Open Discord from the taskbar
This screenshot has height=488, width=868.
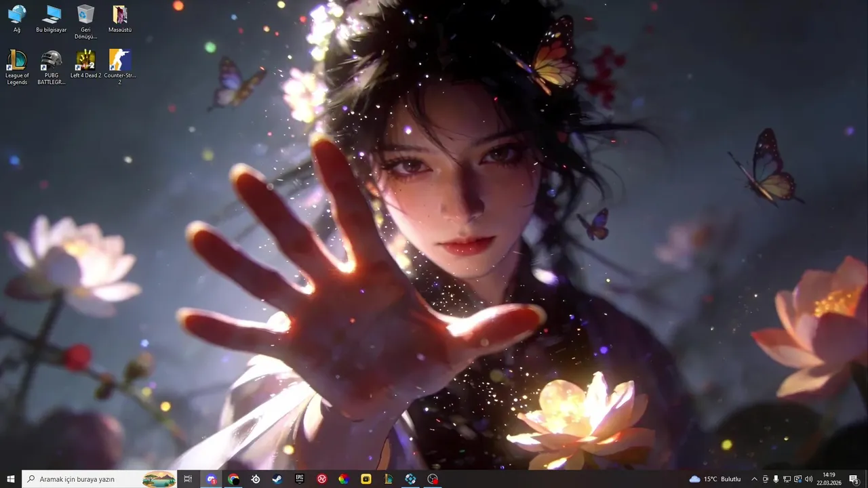[x=212, y=479]
